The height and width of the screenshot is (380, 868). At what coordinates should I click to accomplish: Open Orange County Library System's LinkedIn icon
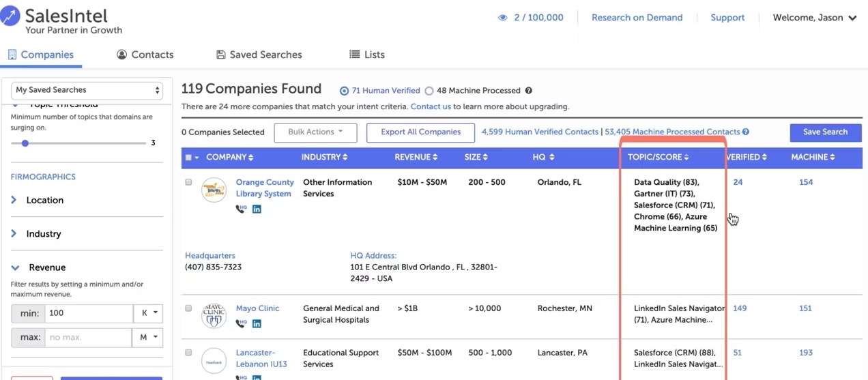(x=257, y=209)
